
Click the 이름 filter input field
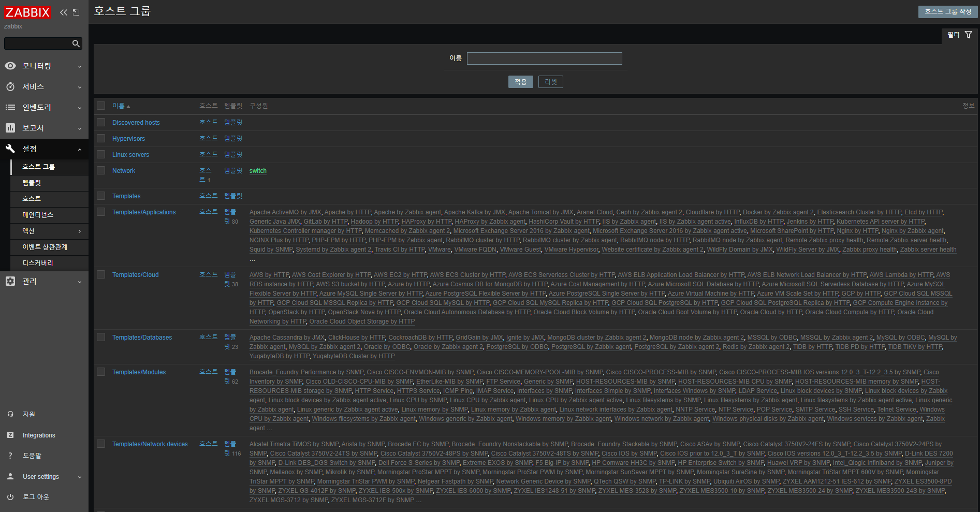click(545, 58)
